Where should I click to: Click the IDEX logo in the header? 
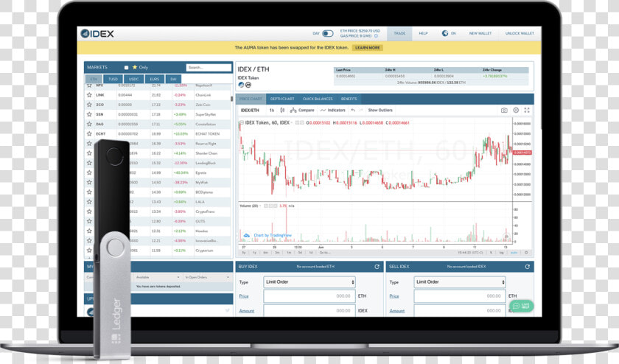(x=97, y=34)
